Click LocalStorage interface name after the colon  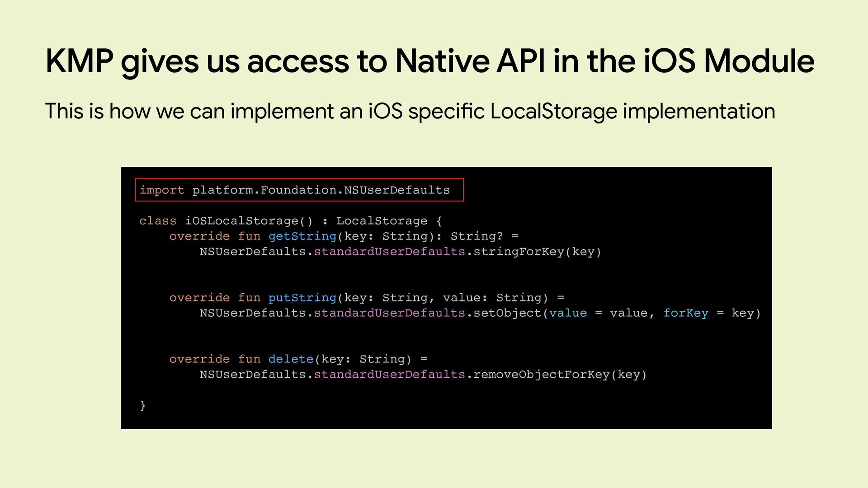[x=382, y=221]
